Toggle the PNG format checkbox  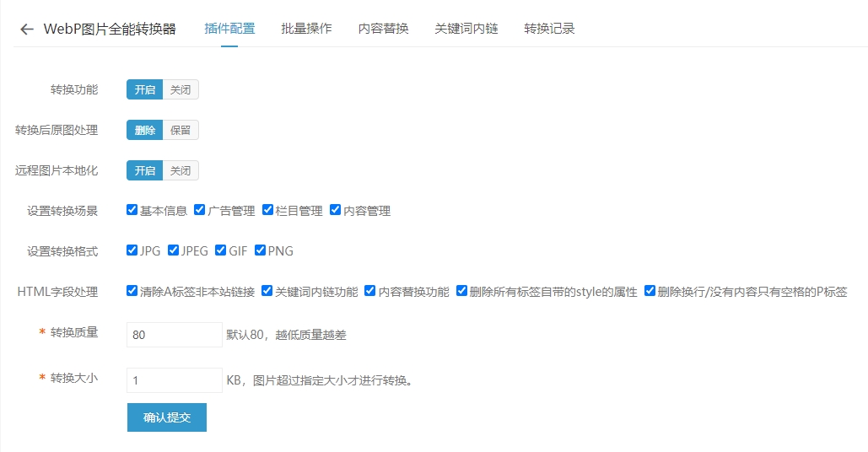[261, 250]
